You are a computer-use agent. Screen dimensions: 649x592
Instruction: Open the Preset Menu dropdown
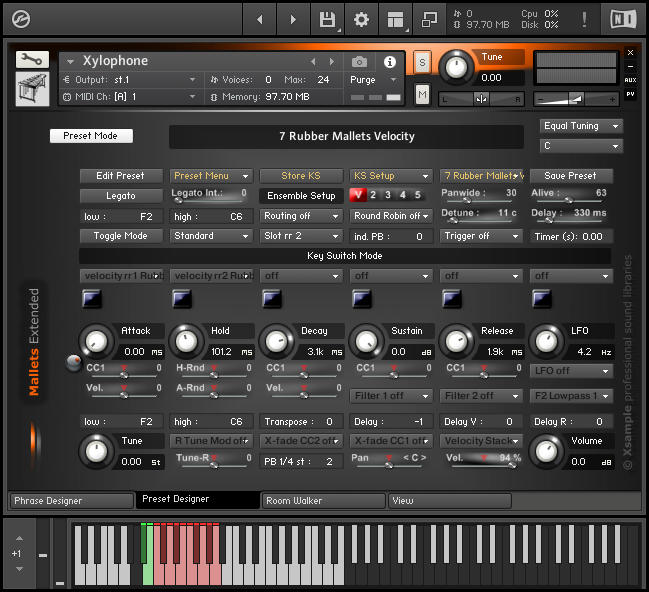211,176
